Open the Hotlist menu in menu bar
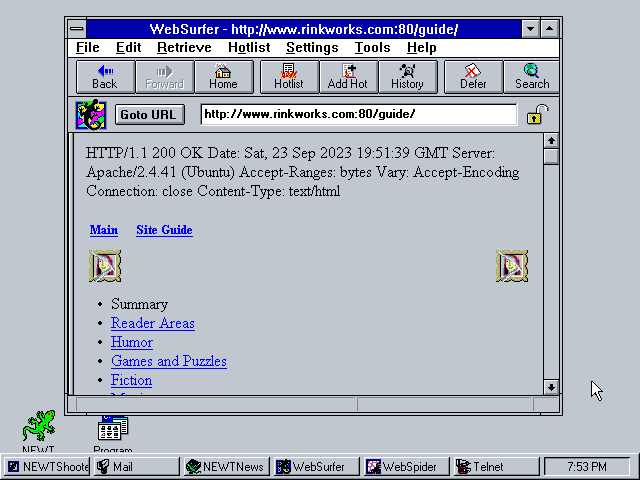Viewport: 640px width, 480px height. [x=249, y=48]
